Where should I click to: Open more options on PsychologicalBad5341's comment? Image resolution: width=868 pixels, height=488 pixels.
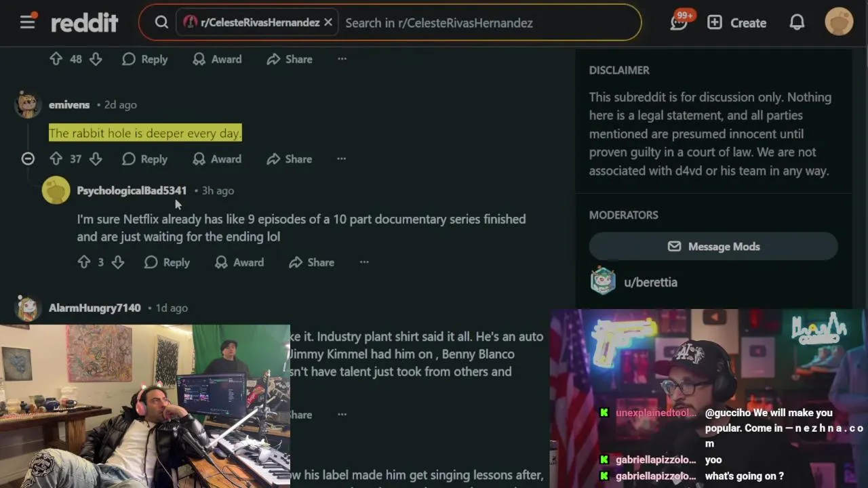point(364,262)
